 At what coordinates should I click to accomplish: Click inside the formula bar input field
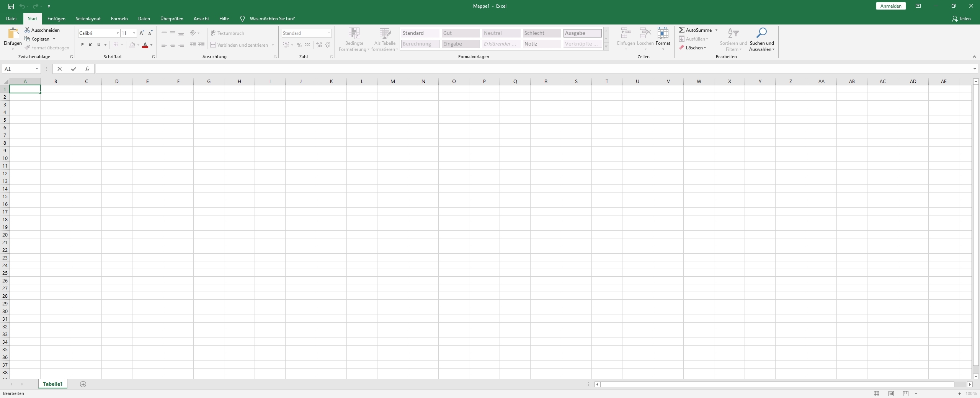tap(532, 69)
